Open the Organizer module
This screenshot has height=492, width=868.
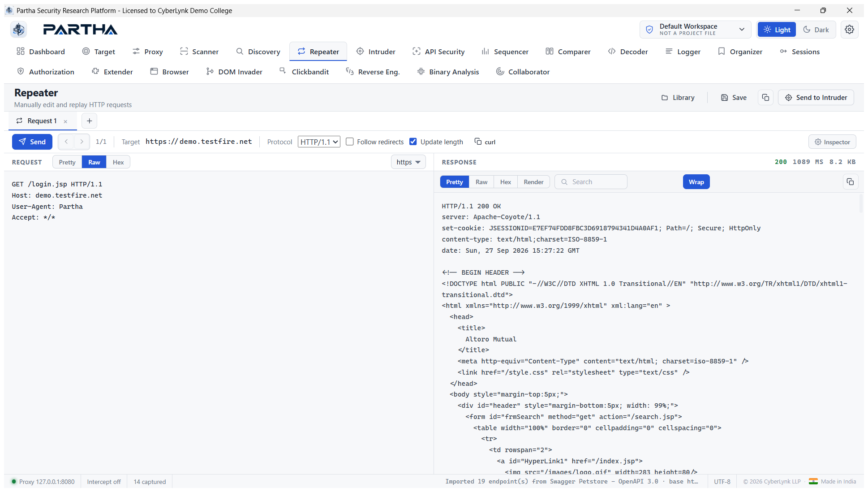click(x=740, y=52)
